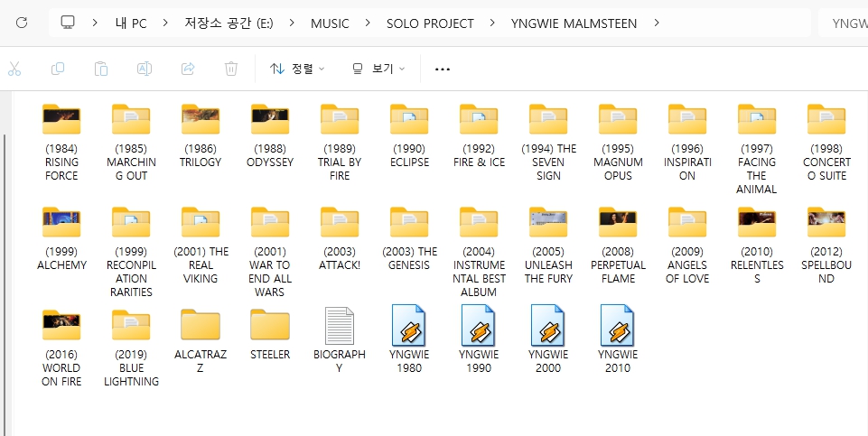Click the Share icon in toolbar
Image resolution: width=868 pixels, height=436 pixels.
point(188,69)
